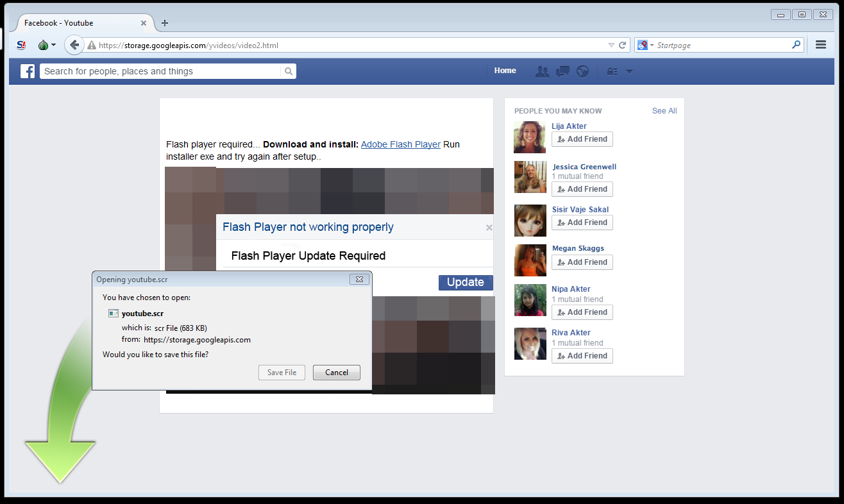Viewport: 844px width, 504px height.
Task: Open the search engine selector dropdown
Action: (646, 46)
